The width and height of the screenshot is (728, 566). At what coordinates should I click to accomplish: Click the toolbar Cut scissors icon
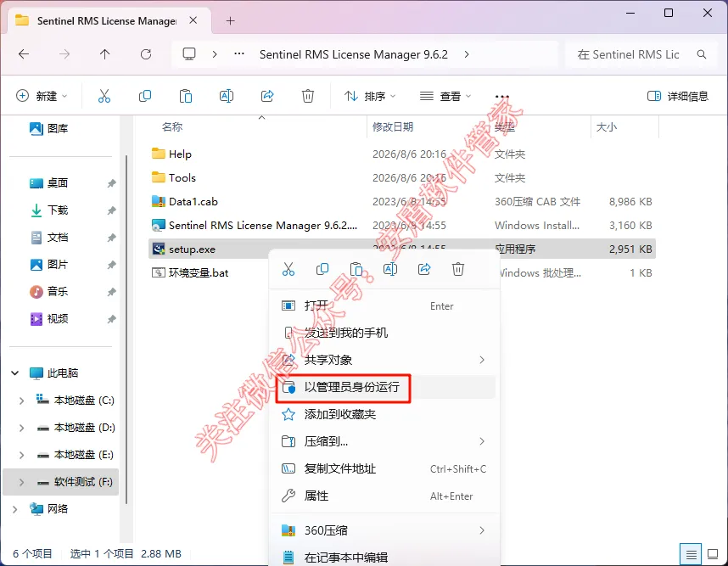pos(104,96)
